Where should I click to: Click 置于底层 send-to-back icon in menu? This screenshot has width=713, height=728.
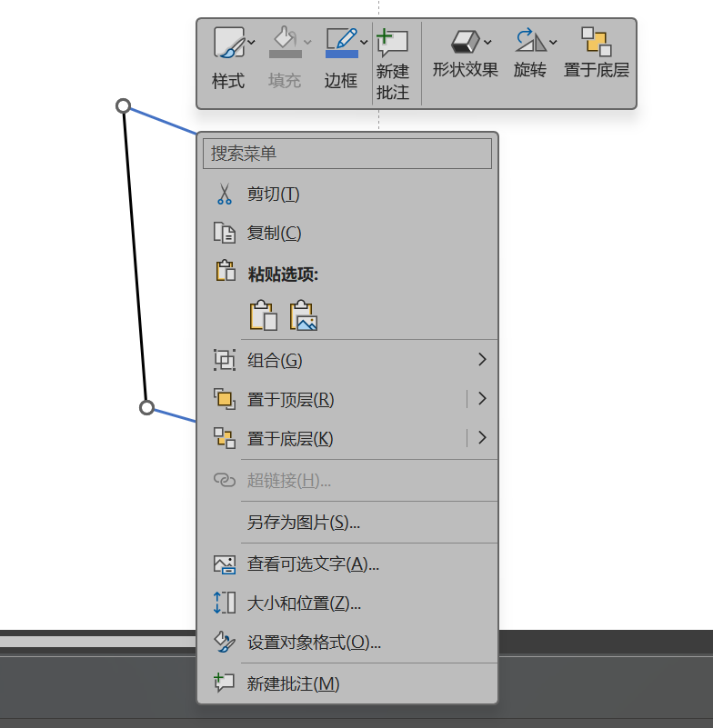pyautogui.click(x=225, y=438)
